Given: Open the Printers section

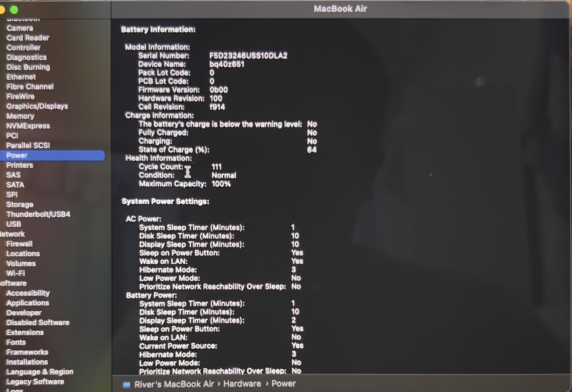Looking at the screenshot, I should click(x=20, y=165).
